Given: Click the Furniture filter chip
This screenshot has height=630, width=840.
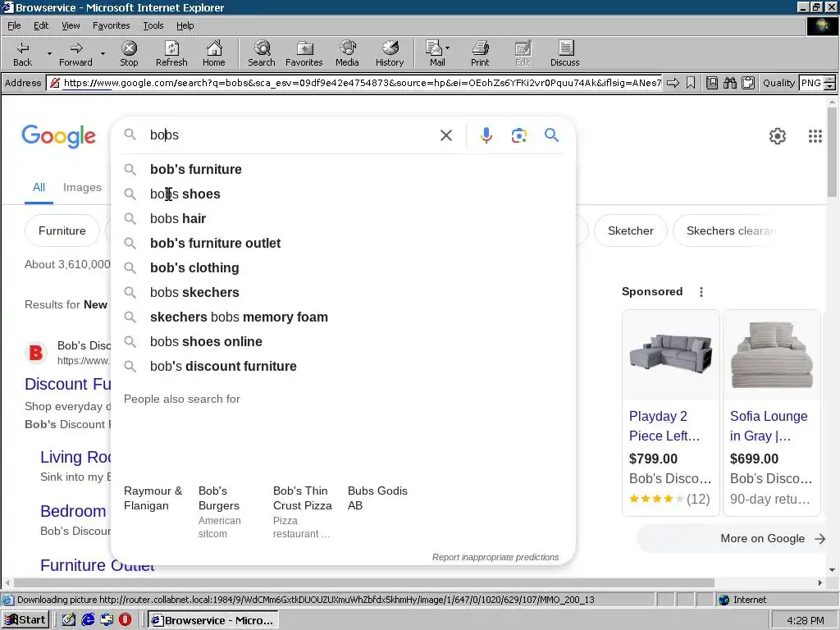Looking at the screenshot, I should (62, 231).
